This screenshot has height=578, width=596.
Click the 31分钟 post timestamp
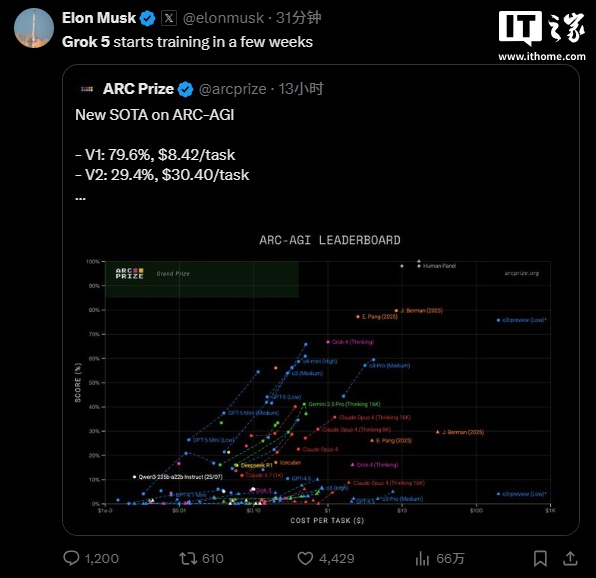pos(299,18)
